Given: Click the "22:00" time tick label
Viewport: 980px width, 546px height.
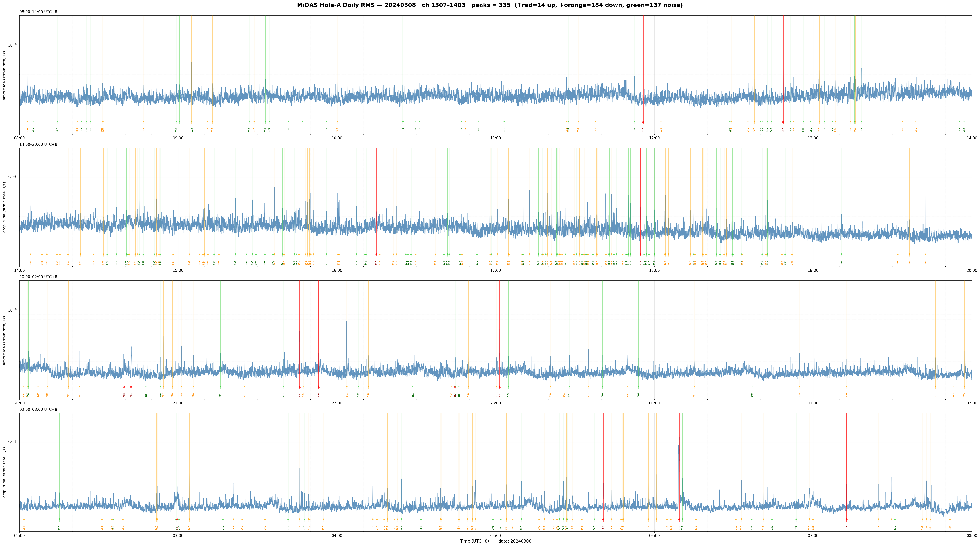Looking at the screenshot, I should pos(337,403).
